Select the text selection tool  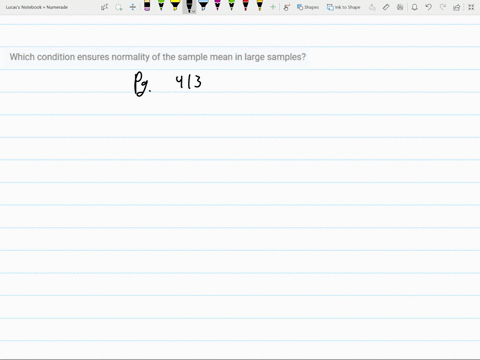pos(104,7)
